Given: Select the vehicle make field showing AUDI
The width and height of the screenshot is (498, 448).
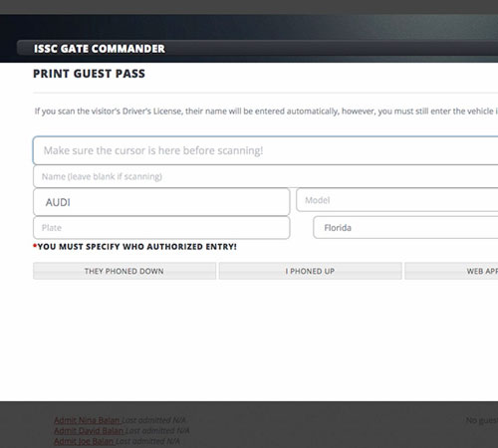Looking at the screenshot, I should [161, 202].
